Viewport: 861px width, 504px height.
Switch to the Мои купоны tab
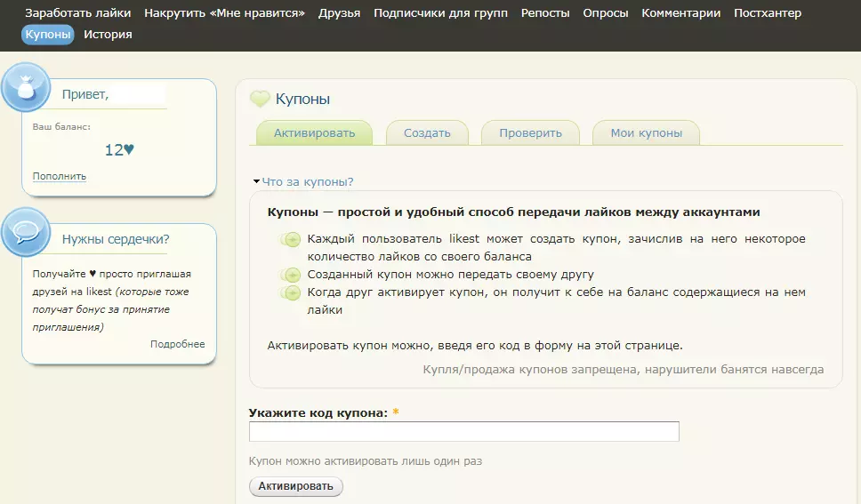647,132
